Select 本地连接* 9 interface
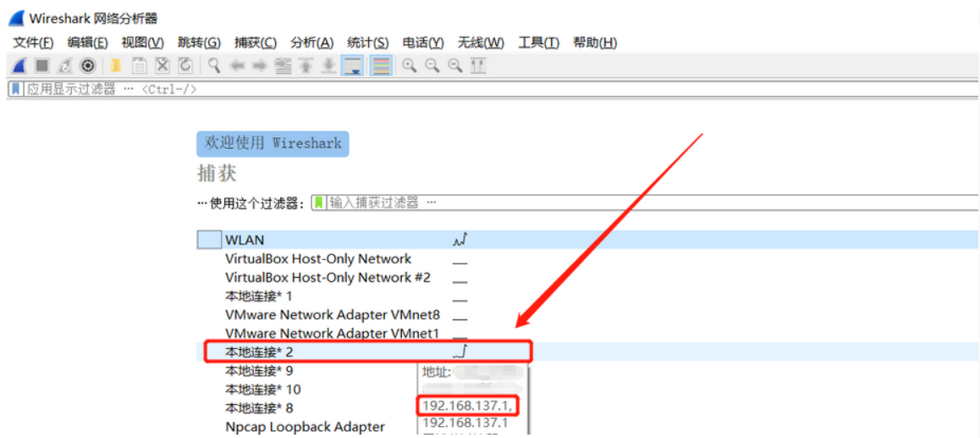The height and width of the screenshot is (438, 980). click(x=259, y=370)
